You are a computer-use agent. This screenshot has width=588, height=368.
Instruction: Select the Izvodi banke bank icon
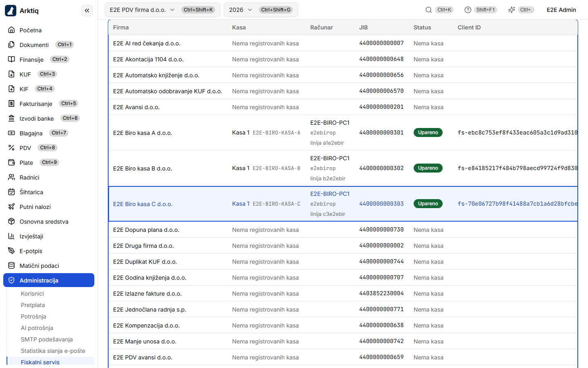coord(11,118)
